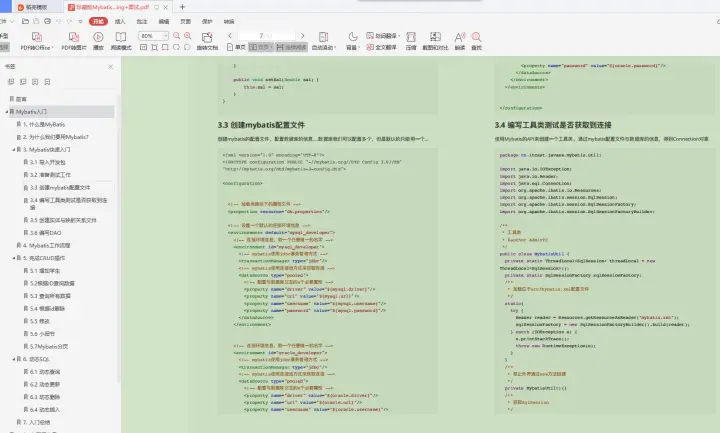This screenshot has height=433, width=720.
Task: Collapse the Mybatis入门 bookmark node
Action: click(x=6, y=112)
